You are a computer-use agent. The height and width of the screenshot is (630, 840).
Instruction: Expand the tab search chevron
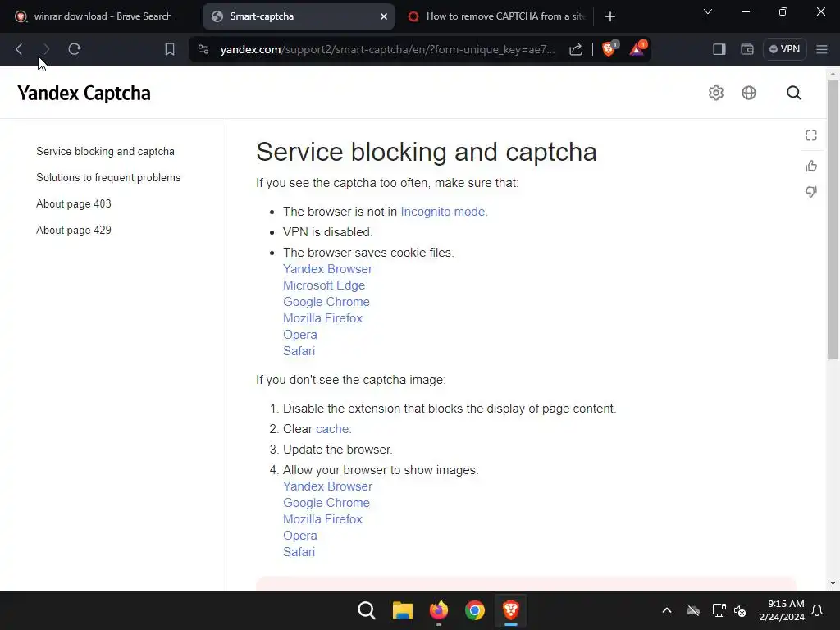[708, 11]
